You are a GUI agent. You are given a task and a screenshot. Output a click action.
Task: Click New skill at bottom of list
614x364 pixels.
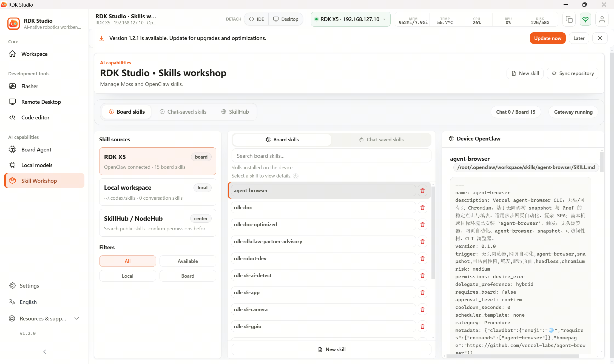[x=331, y=349]
